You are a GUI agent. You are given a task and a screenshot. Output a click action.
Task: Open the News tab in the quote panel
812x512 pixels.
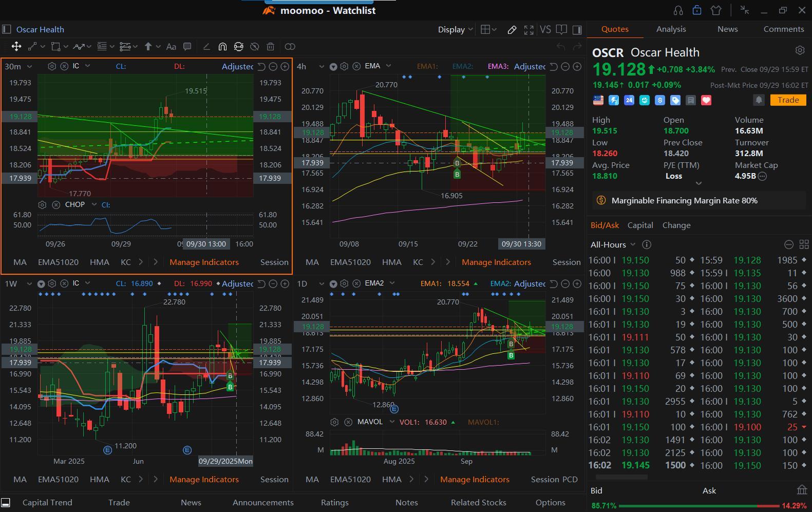pyautogui.click(x=727, y=29)
